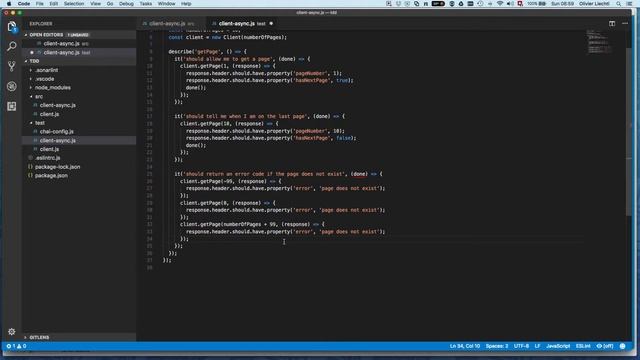The image size is (640, 360).
Task: Open the Explorer view in activity bar
Action: [x=11, y=27]
